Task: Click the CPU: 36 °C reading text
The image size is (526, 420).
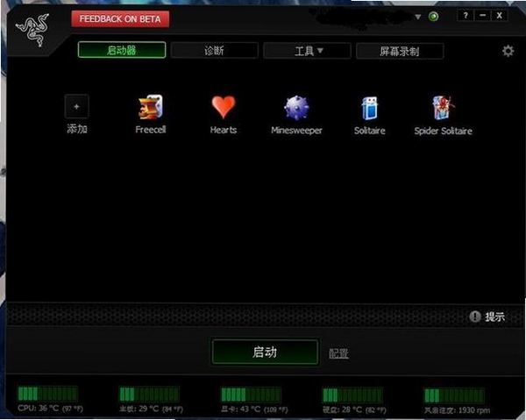Action: click(51, 409)
